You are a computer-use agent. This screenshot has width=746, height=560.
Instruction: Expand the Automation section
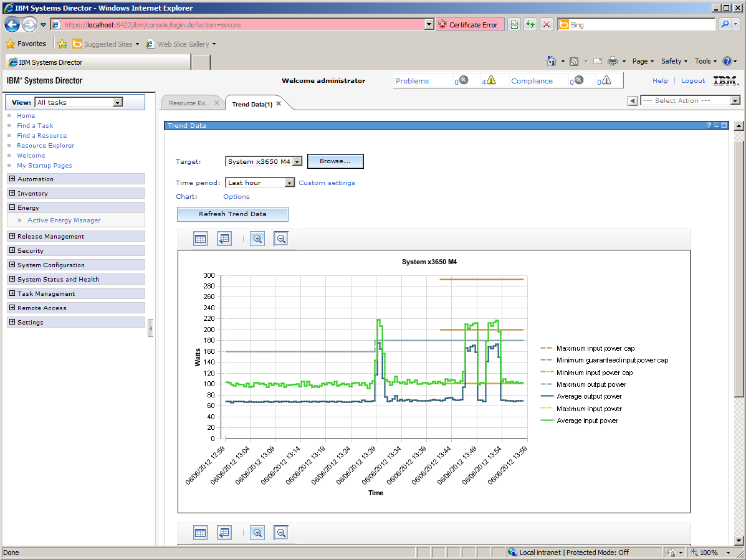(x=12, y=179)
